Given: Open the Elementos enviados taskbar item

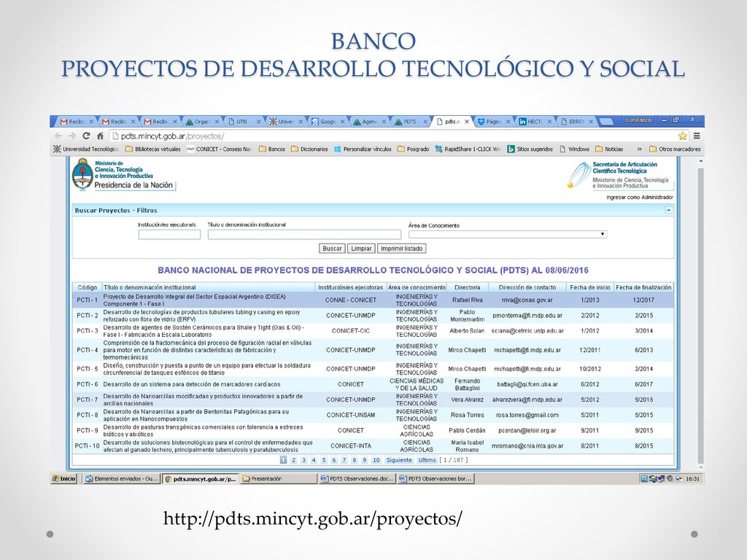Looking at the screenshot, I should pos(121,478).
